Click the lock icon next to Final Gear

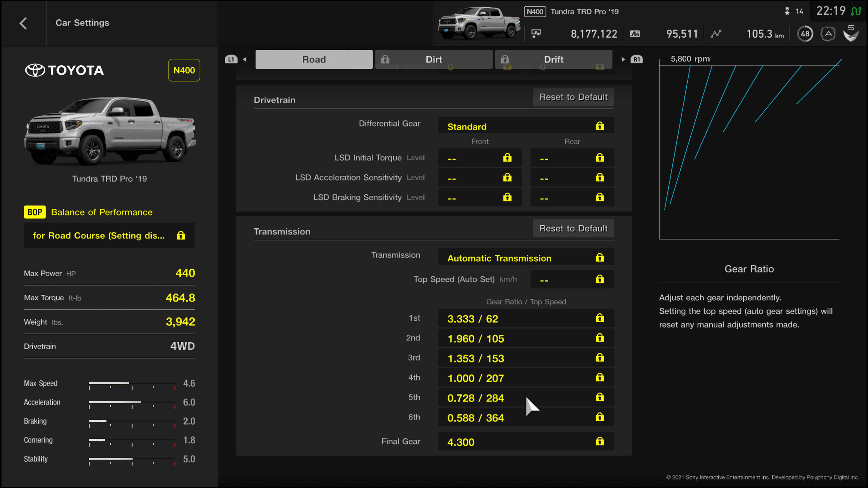[x=599, y=441]
